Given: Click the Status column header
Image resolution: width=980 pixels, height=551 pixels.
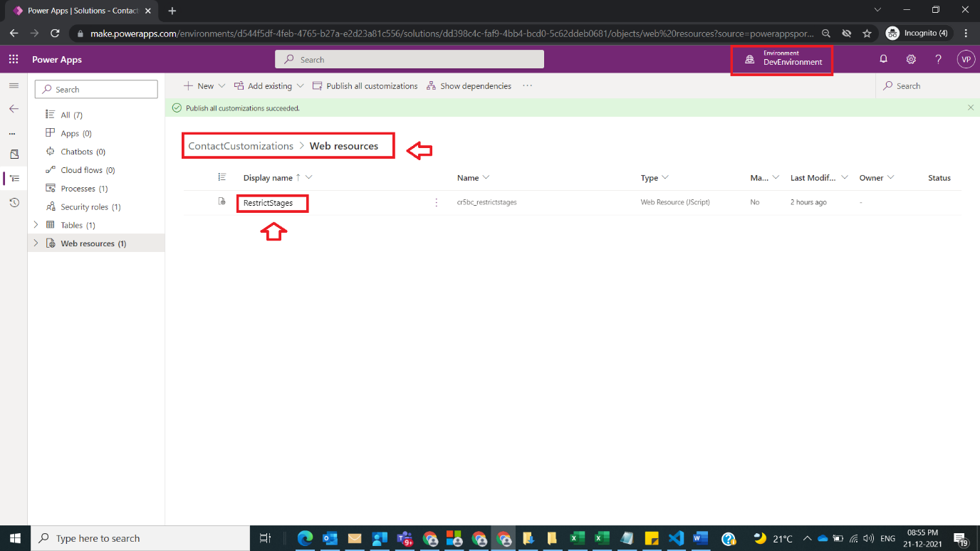Looking at the screenshot, I should click(939, 178).
